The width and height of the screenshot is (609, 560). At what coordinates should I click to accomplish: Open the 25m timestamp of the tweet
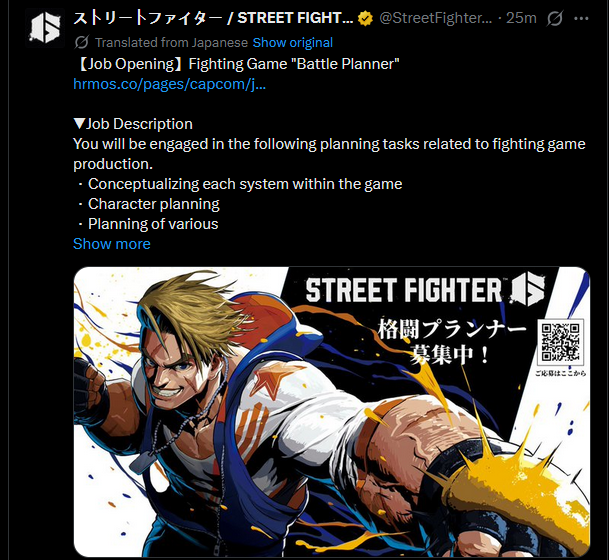tap(521, 18)
